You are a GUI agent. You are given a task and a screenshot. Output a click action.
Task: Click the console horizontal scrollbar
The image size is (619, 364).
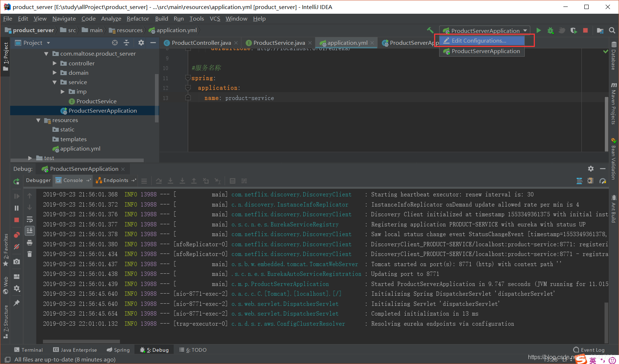coord(81,341)
